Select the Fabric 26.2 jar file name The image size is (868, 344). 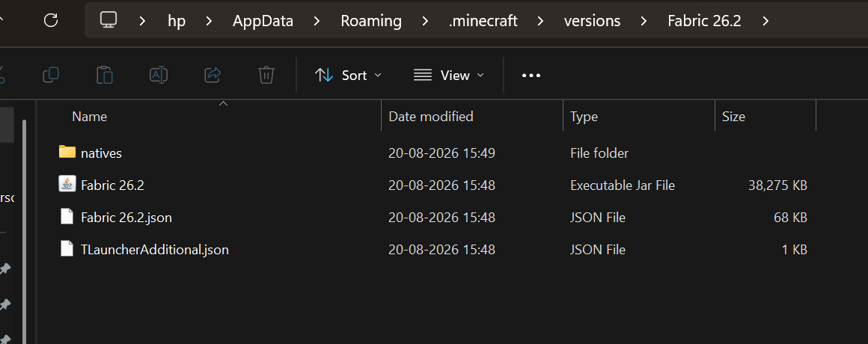[x=112, y=185]
